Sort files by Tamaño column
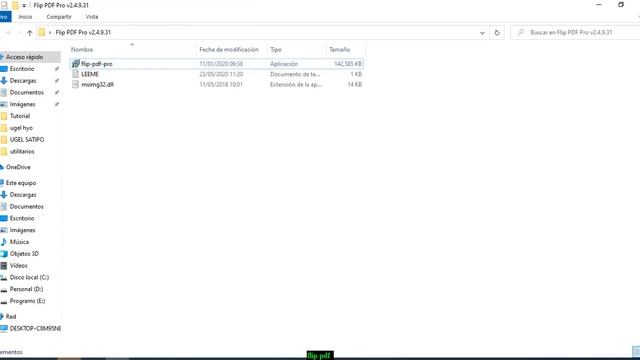The image size is (640, 360). pyautogui.click(x=340, y=49)
